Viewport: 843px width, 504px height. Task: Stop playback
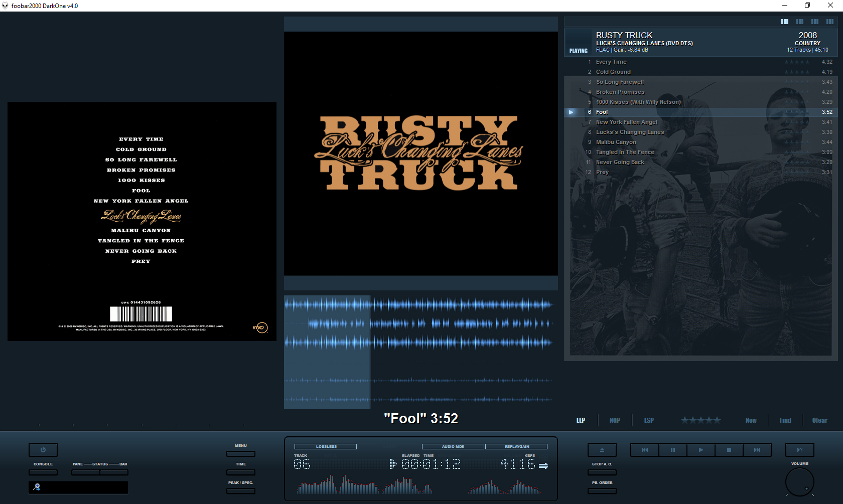[729, 450]
